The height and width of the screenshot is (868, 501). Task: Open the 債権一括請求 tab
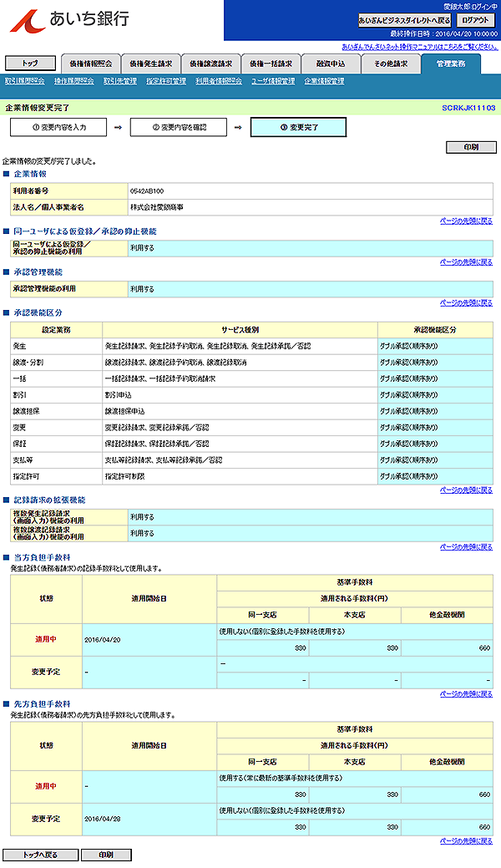pyautogui.click(x=271, y=63)
